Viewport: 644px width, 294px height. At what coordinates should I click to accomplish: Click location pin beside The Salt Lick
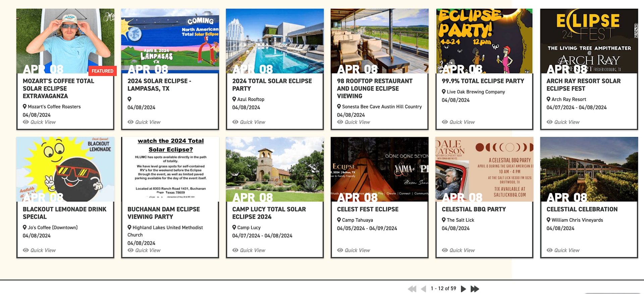[x=444, y=220]
